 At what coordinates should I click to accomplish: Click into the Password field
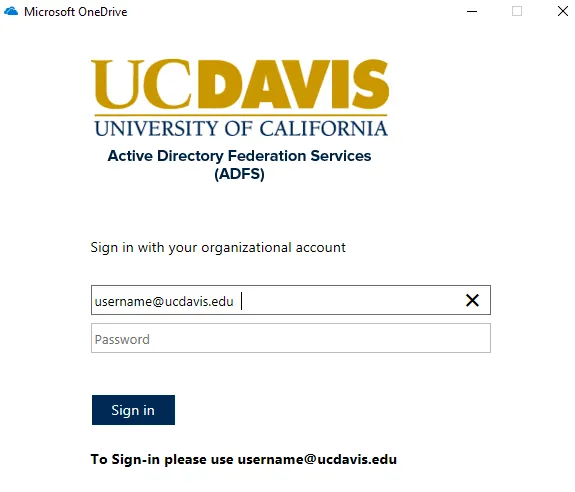(x=291, y=338)
